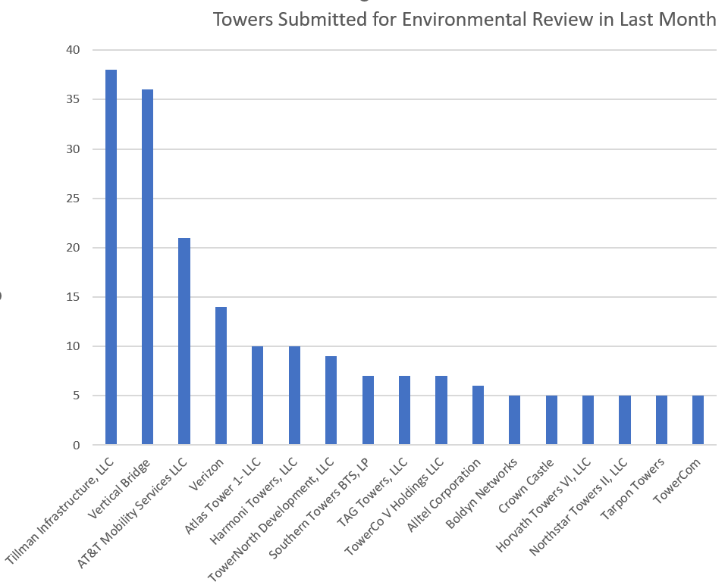Screen dimensions: 728x585
Task: Click the TowerCo V Holdings LLC bar
Action: (441, 410)
